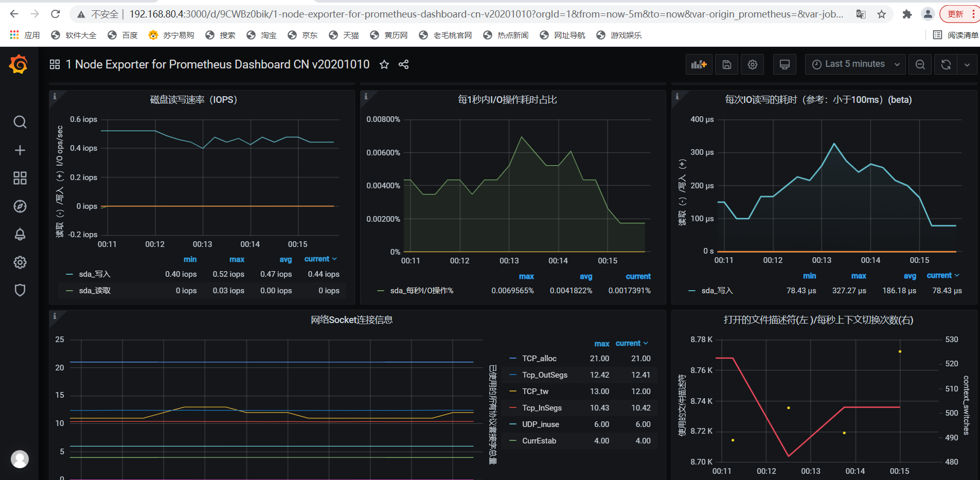The height and width of the screenshot is (480, 980).
Task: Zoom out the time range with magnifier icon
Action: point(920,64)
